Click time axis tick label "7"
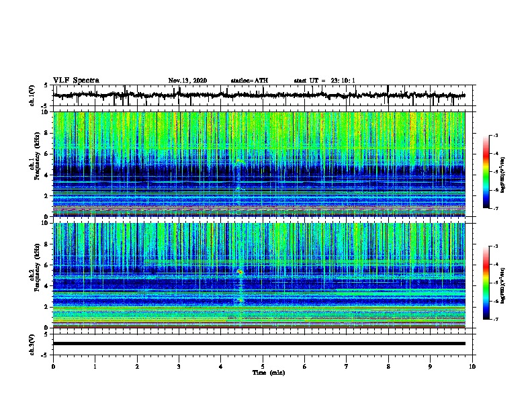 (347, 367)
